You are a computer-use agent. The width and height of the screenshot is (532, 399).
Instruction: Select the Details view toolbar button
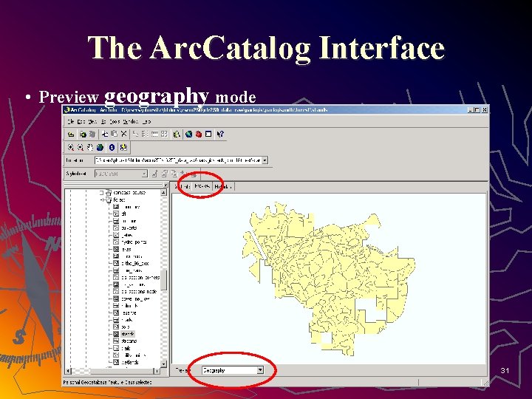coord(154,134)
